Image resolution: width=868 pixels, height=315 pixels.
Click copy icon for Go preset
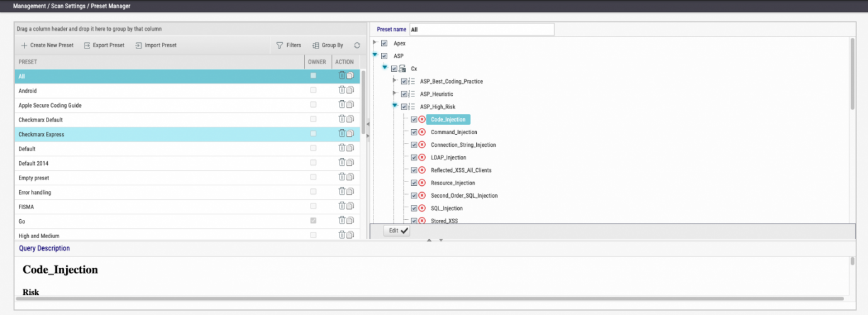[x=350, y=220]
